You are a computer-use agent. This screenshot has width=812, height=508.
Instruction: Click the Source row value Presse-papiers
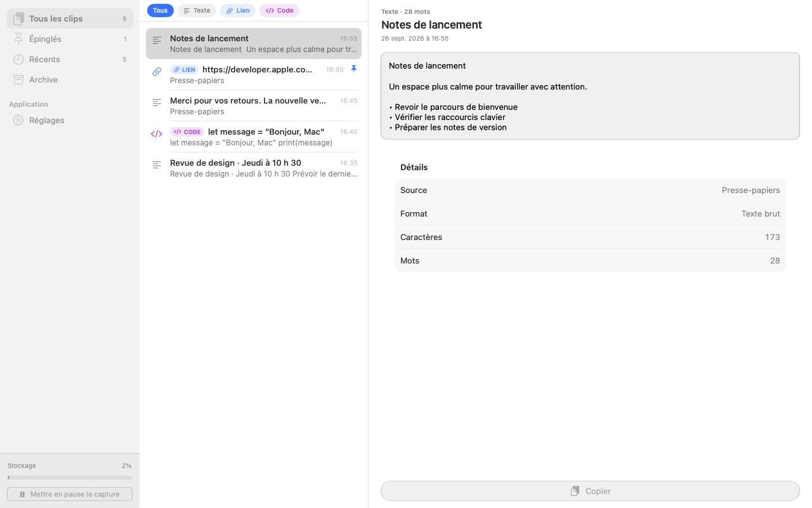click(751, 190)
